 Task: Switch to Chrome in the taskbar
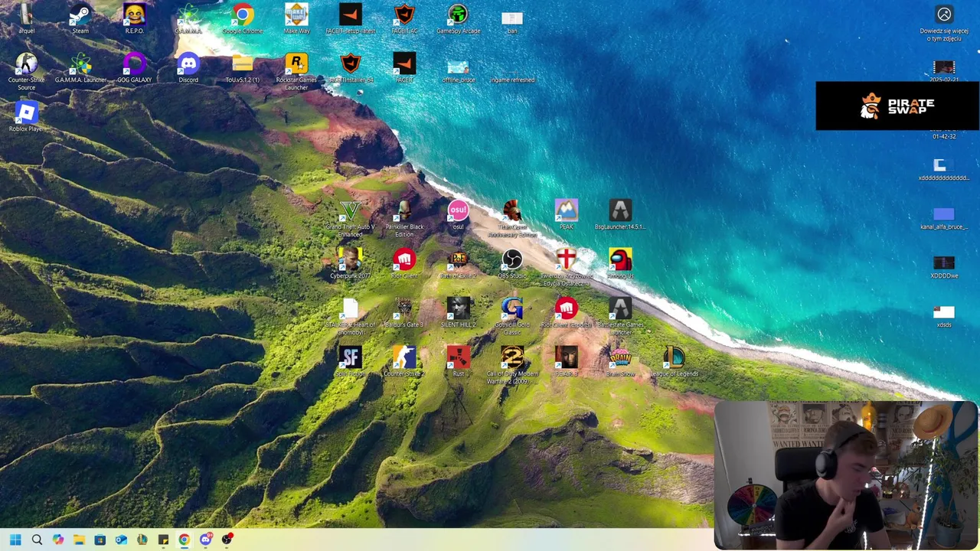pos(185,540)
